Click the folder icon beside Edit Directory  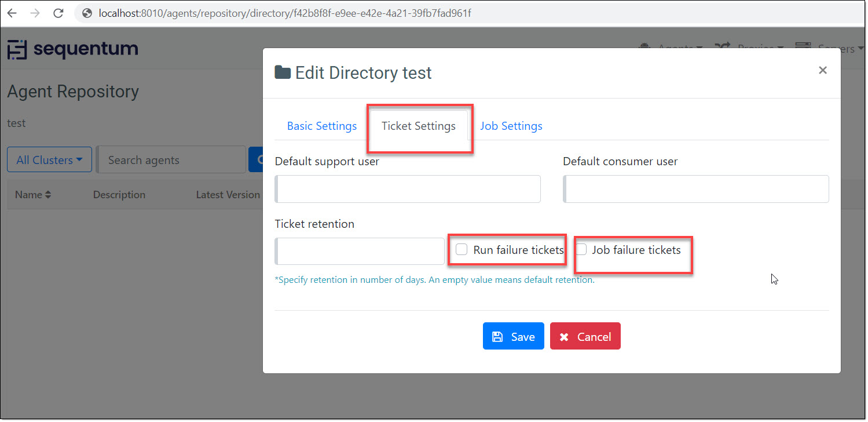point(283,72)
